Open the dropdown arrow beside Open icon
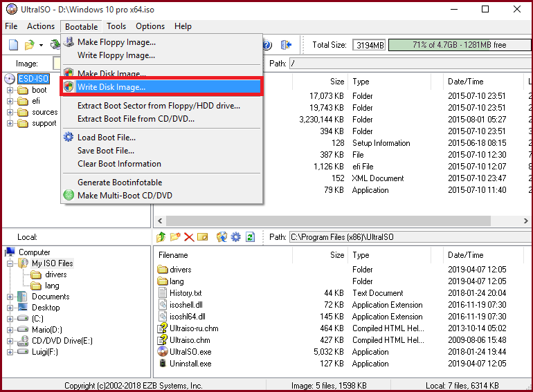This screenshot has width=533, height=392. pyautogui.click(x=41, y=45)
